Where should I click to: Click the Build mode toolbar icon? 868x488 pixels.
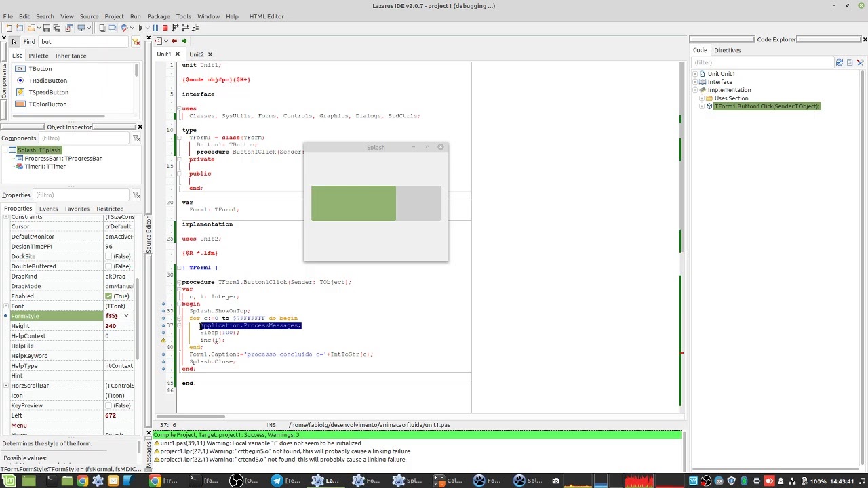point(123,28)
